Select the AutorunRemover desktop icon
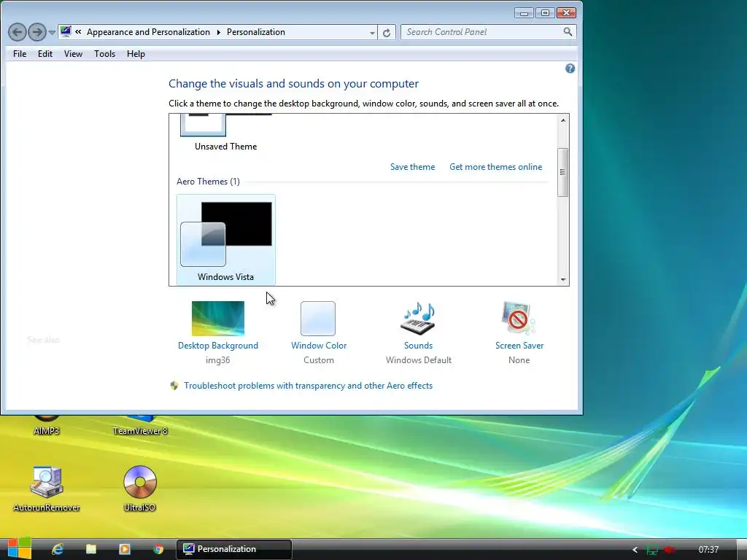This screenshot has height=560, width=747. pos(46,489)
